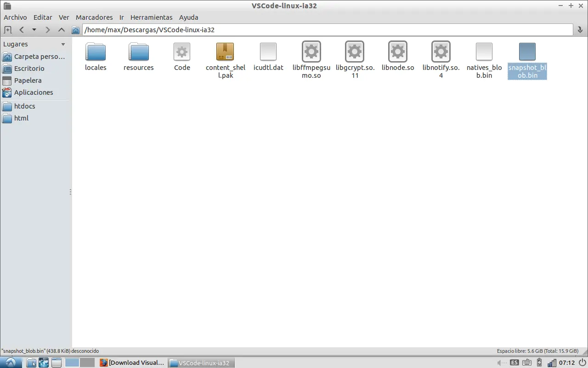Open the htdocs bookmark in sidebar

click(x=35, y=106)
